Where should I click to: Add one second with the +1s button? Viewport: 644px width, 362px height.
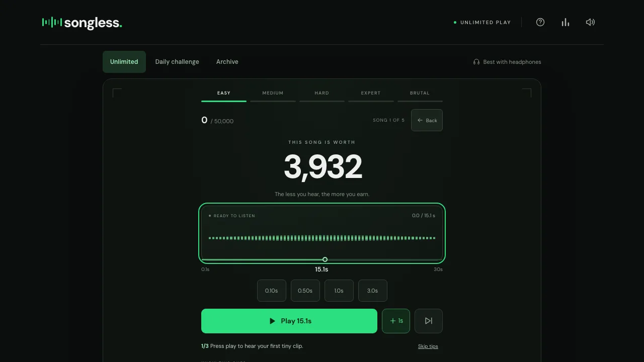pos(396,321)
